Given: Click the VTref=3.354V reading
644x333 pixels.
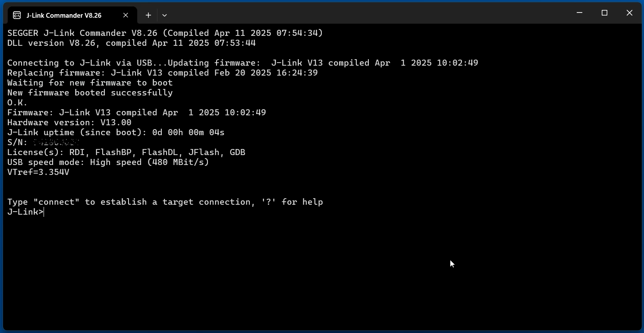Looking at the screenshot, I should point(38,172).
